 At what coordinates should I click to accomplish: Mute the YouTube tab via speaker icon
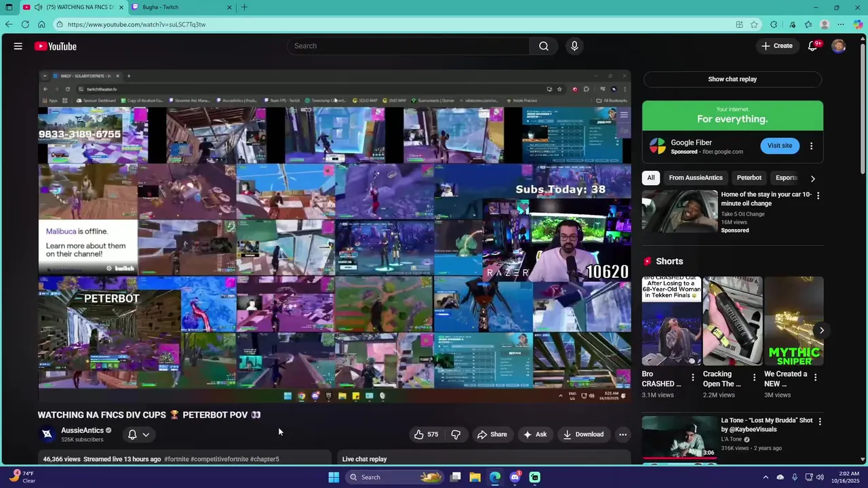pos(38,7)
